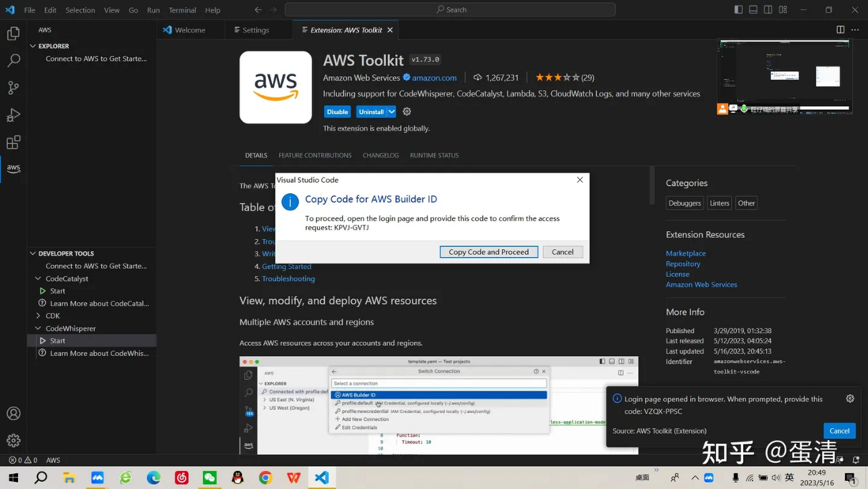Open the Terminal menu
Viewport: 868px width, 489px height.
click(182, 10)
